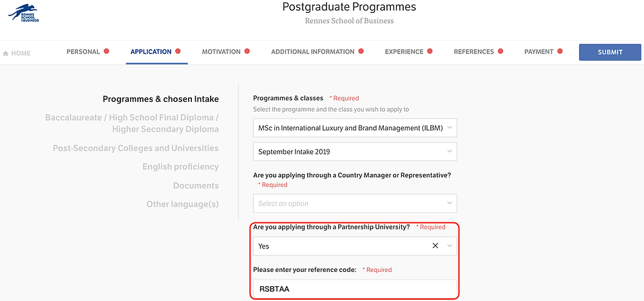The width and height of the screenshot is (644, 301).
Task: Switch to the MOTIVATION tab
Action: (222, 52)
